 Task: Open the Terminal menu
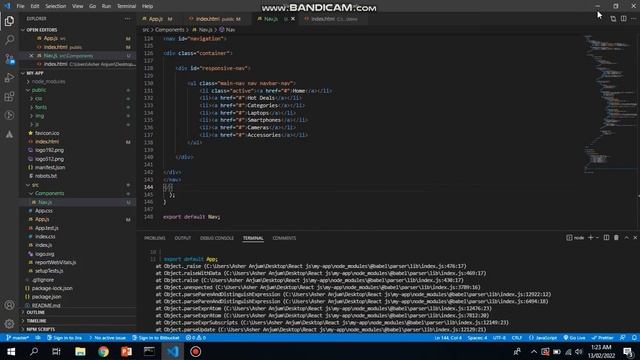pyautogui.click(x=127, y=6)
